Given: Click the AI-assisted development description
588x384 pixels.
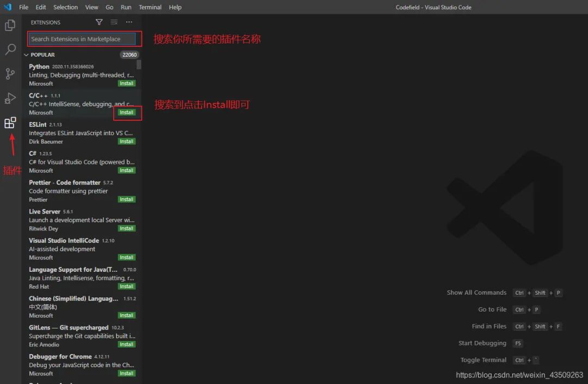Looking at the screenshot, I should [62, 249].
